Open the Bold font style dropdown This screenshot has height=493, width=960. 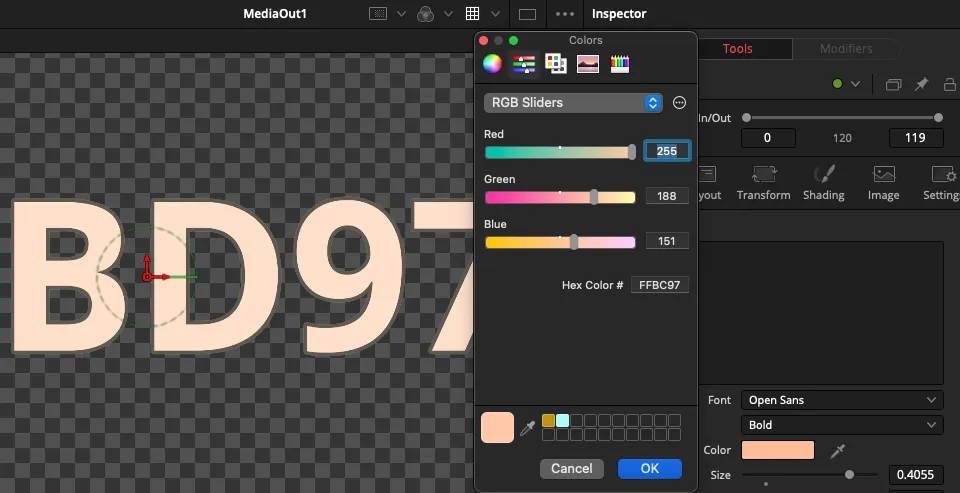(841, 425)
